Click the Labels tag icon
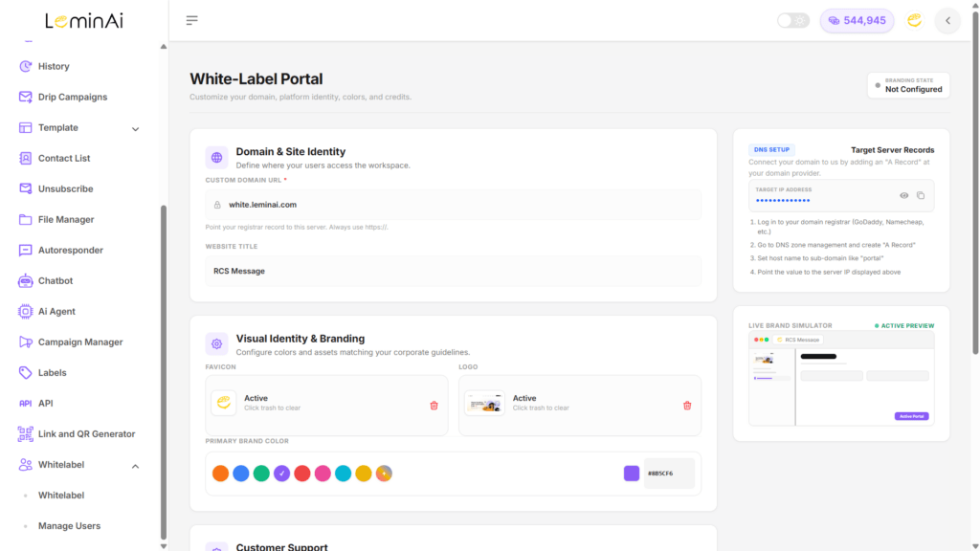Viewport: 980px width, 551px height. pyautogui.click(x=25, y=372)
